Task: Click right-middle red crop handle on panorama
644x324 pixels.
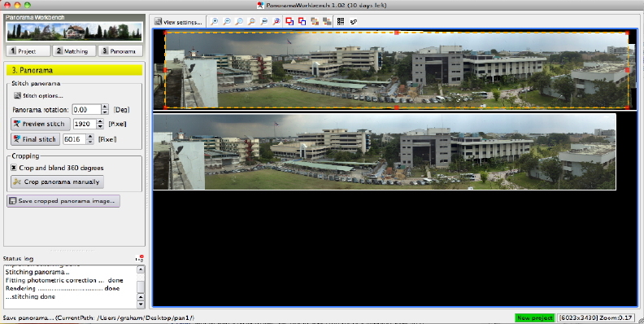Action: click(x=627, y=70)
